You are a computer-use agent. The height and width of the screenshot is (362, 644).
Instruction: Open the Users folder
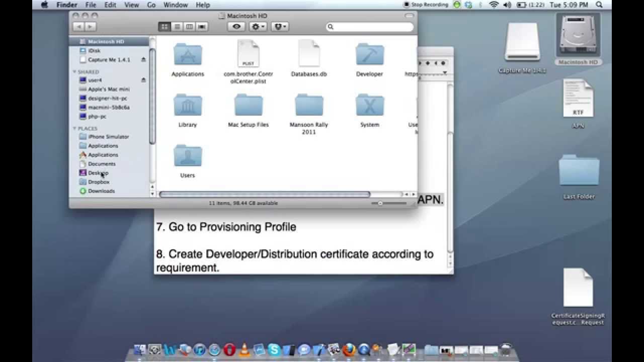pyautogui.click(x=188, y=160)
